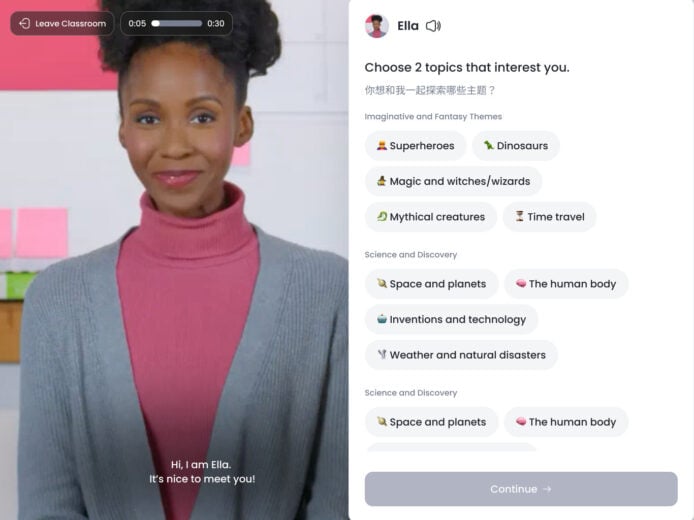Select Weather and natural disasters topic
This screenshot has width=694, height=520.
(x=461, y=355)
